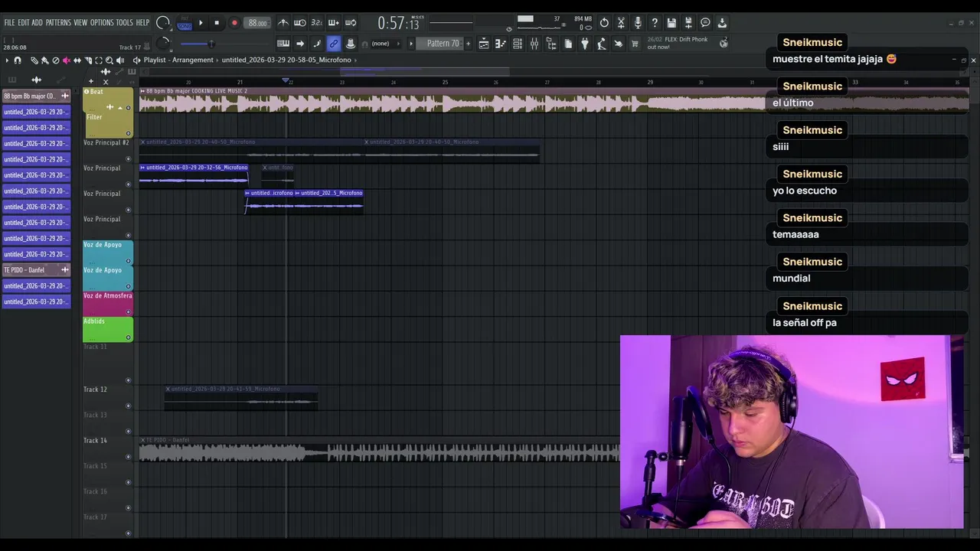
Task: Select the Voz de Atmosfera track header
Action: [x=108, y=303]
